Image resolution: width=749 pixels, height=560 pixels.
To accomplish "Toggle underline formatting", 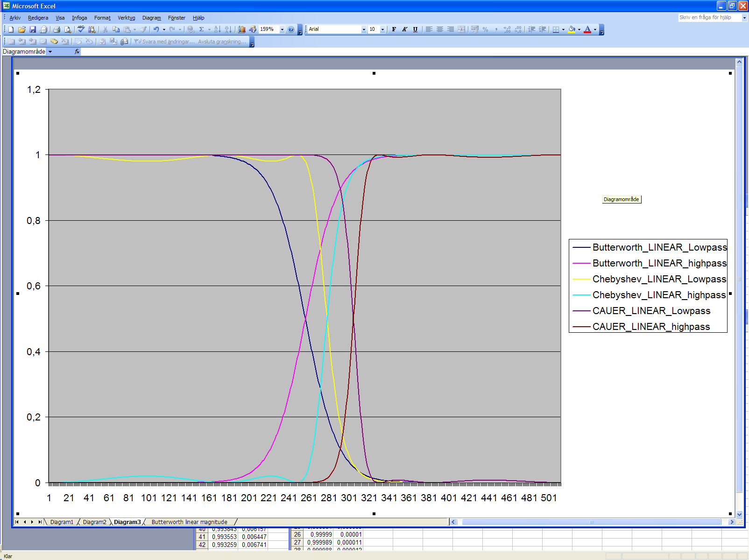I will (x=415, y=29).
